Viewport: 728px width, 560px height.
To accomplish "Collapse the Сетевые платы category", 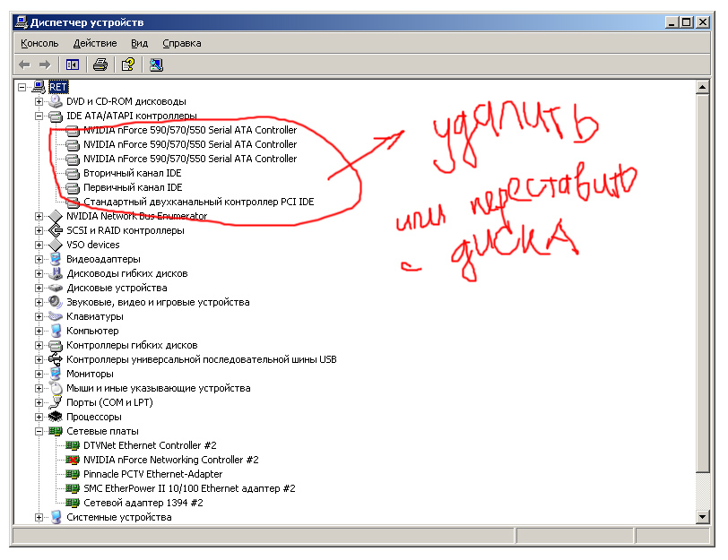I will (x=39, y=431).
